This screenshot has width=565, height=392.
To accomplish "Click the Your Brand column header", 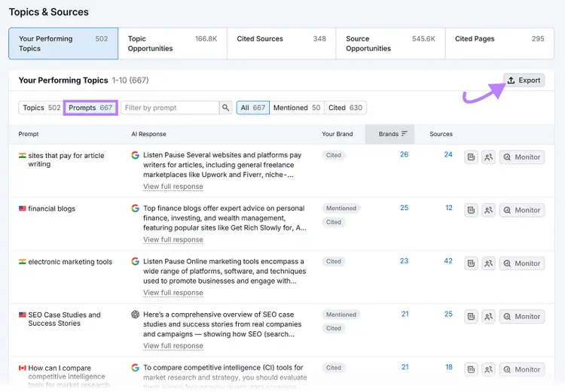I will (x=337, y=134).
